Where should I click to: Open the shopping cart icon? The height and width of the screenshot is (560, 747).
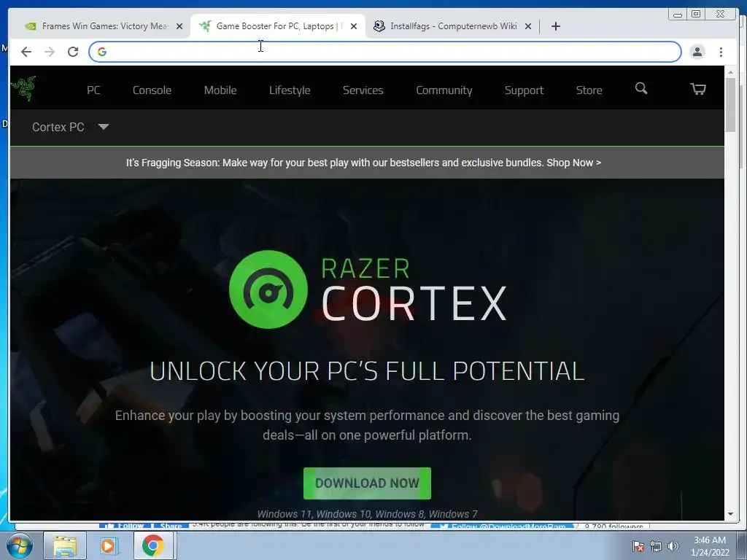698,88
